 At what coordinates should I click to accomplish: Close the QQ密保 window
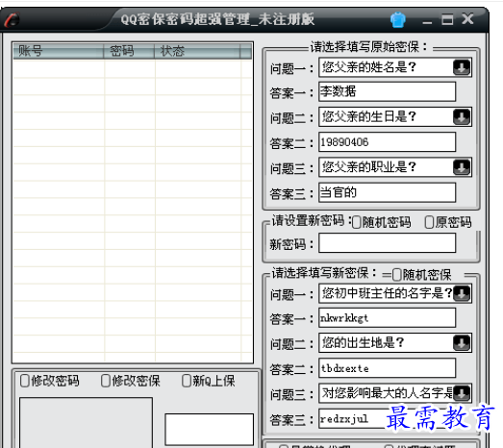(467, 19)
